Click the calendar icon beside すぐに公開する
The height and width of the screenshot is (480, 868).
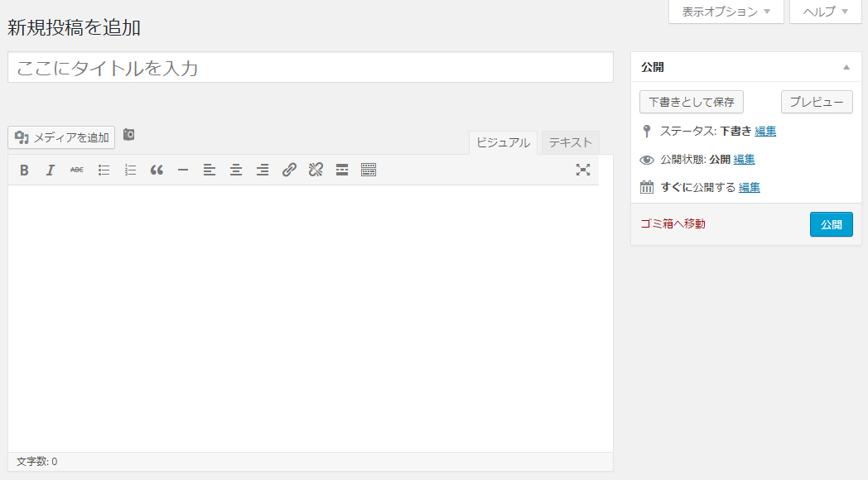click(x=647, y=187)
